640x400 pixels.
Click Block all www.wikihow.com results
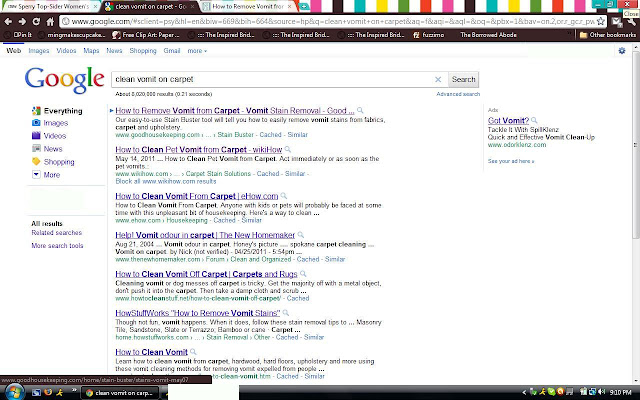tap(166, 181)
